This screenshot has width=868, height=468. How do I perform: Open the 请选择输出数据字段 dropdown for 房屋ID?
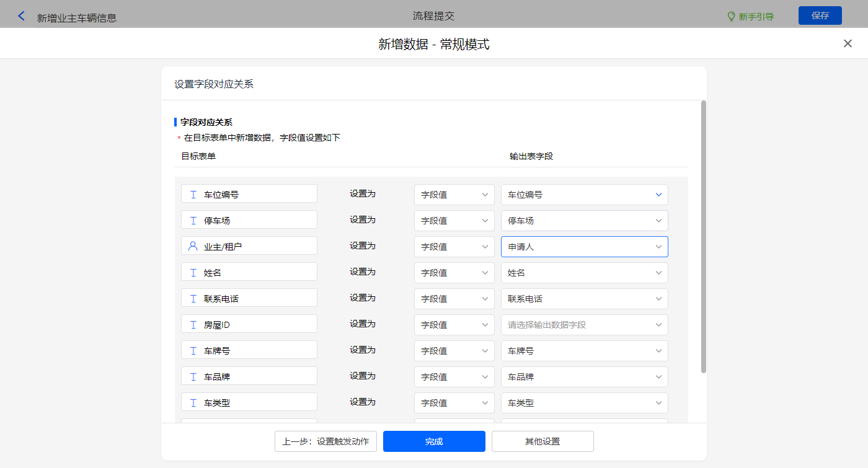pos(584,325)
